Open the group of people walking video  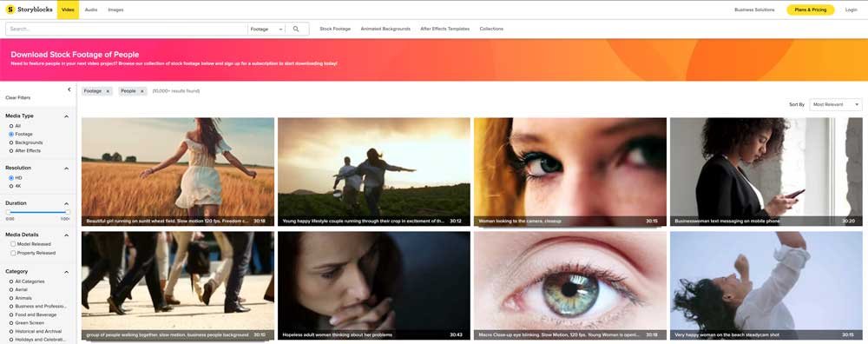[178, 286]
